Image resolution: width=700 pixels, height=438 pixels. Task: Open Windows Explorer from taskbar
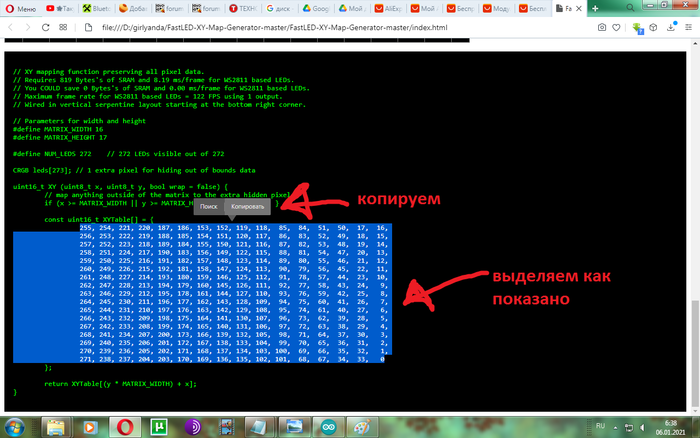(x=56, y=427)
